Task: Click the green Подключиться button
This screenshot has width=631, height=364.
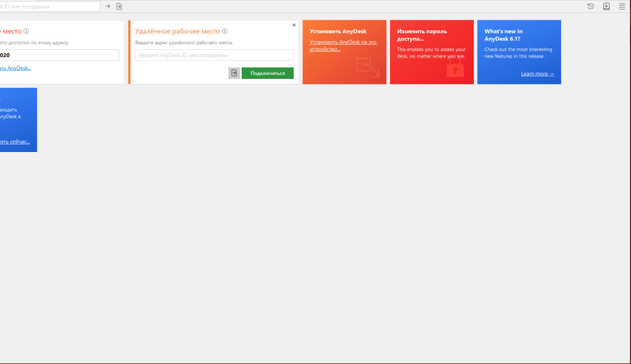Action: coord(268,73)
